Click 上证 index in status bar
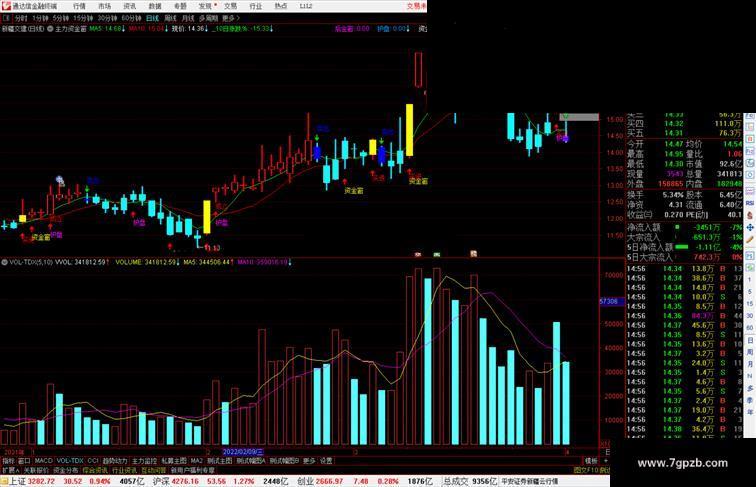Image resolution: width=756 pixels, height=487 pixels. [x=18, y=481]
